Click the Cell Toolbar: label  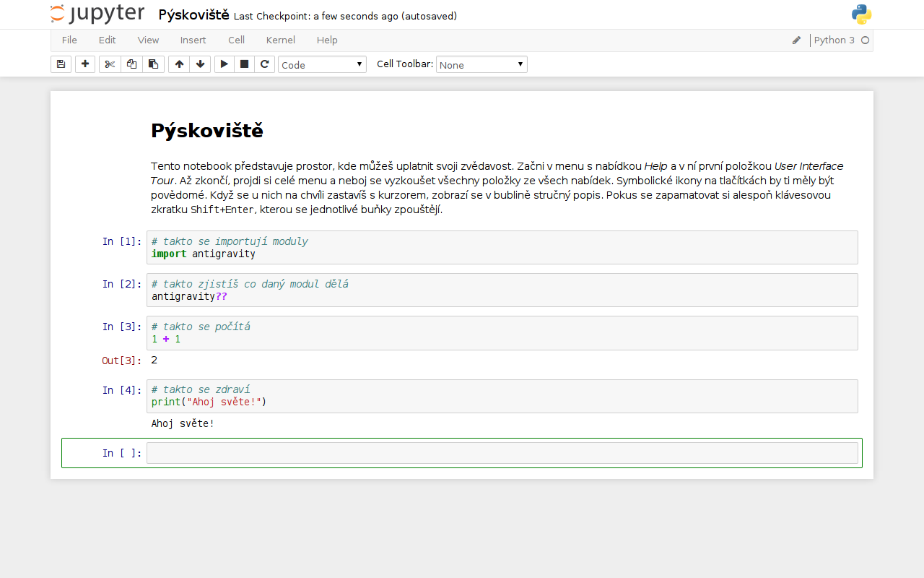point(405,64)
